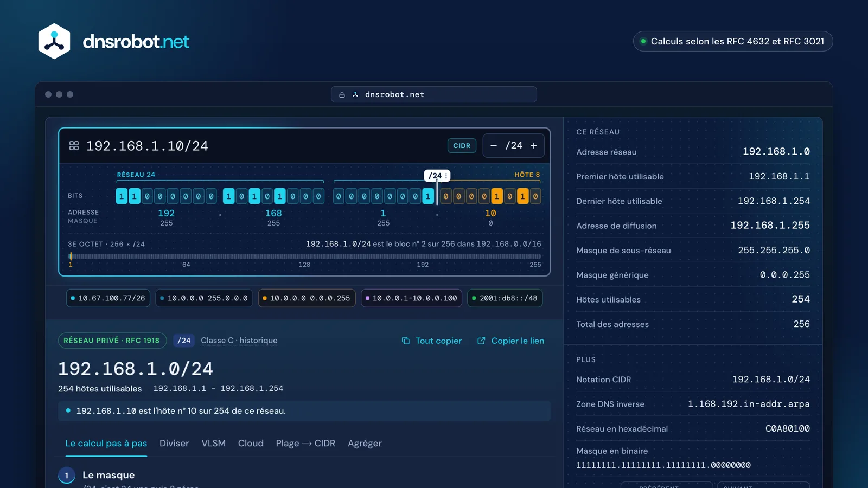Click the Calculs selon les RFC badge
Viewport: 868px width, 488px height.
(x=733, y=41)
